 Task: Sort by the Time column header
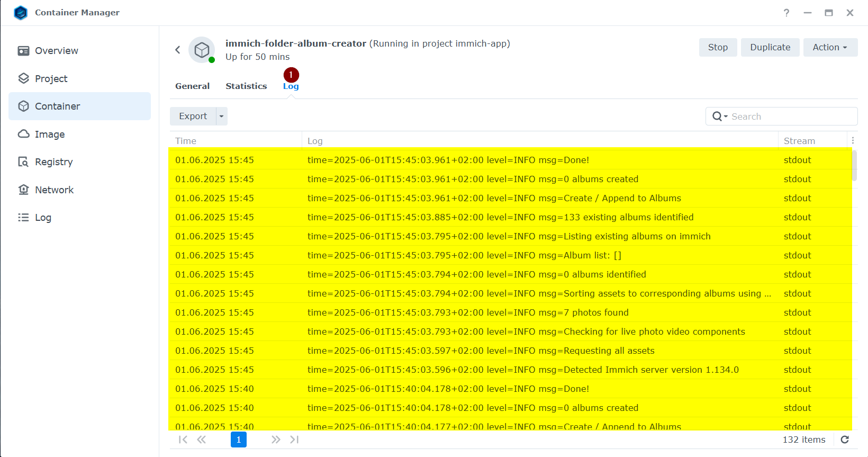[236, 141]
